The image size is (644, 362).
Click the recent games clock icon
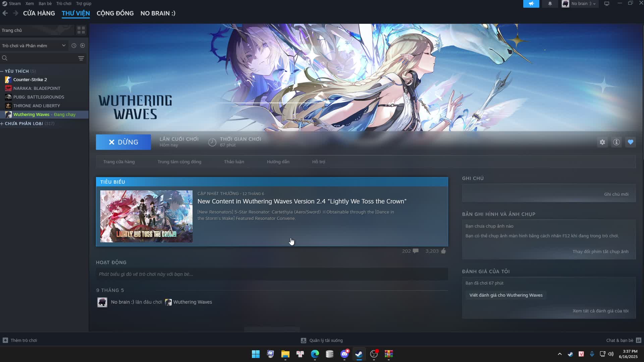[x=74, y=46]
